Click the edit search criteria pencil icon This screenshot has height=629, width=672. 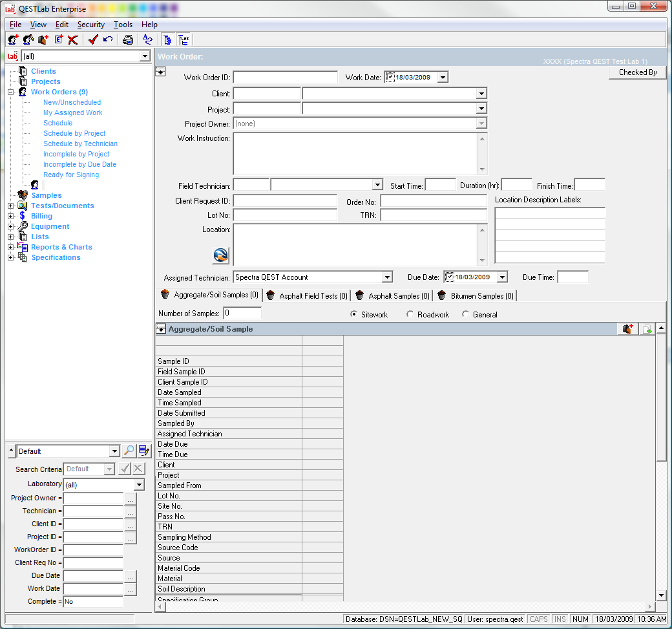[144, 451]
